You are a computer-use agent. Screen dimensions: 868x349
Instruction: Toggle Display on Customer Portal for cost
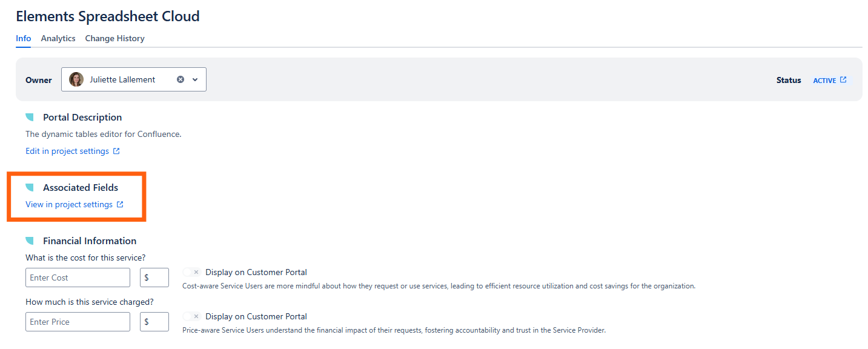[x=191, y=273]
